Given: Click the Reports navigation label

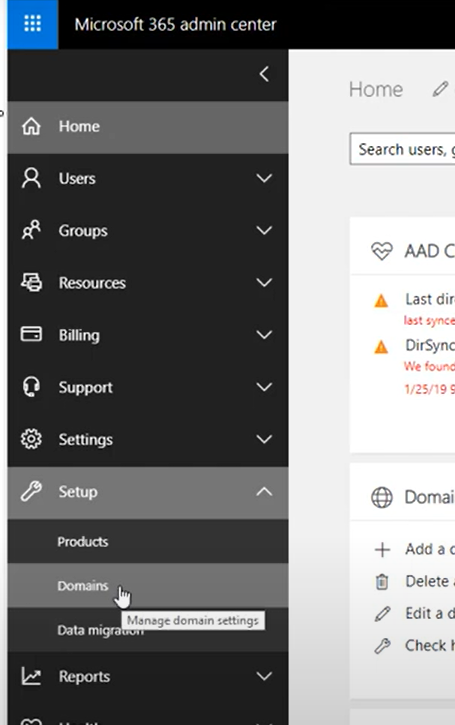Looking at the screenshot, I should tap(85, 676).
